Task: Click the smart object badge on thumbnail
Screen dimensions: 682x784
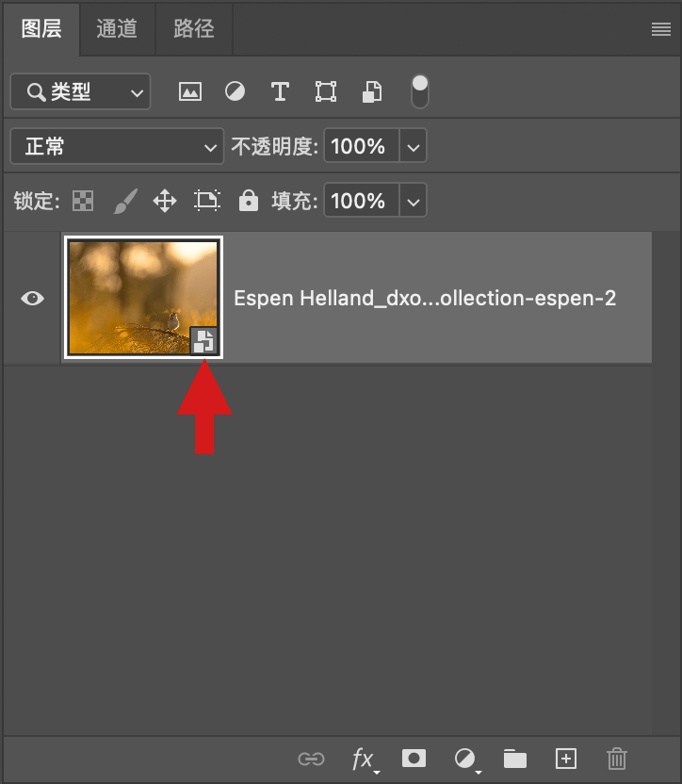Action: pos(204,340)
